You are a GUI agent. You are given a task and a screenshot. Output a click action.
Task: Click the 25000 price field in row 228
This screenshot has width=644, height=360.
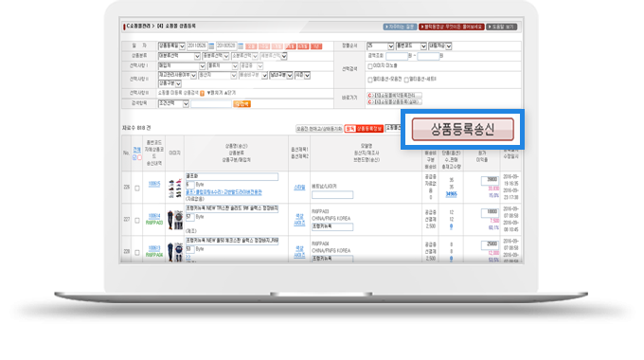pos(490,245)
